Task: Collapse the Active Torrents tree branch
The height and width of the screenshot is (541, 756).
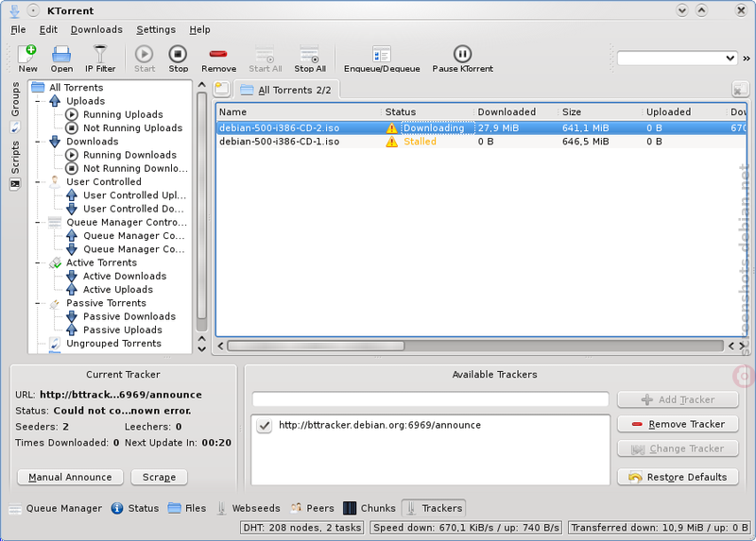Action: coord(38,263)
